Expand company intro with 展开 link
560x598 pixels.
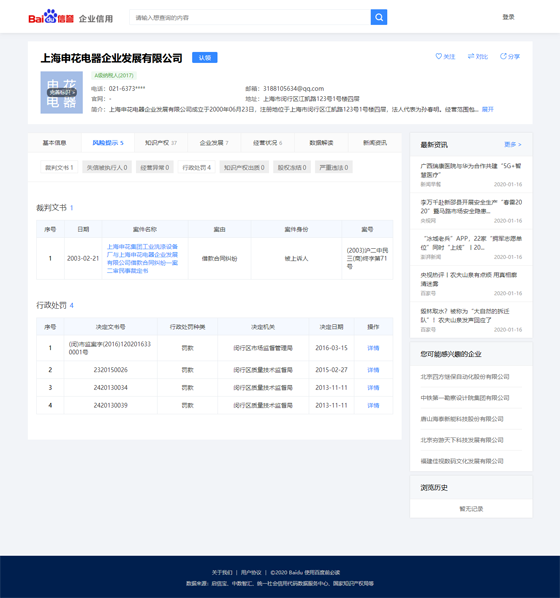coord(488,109)
